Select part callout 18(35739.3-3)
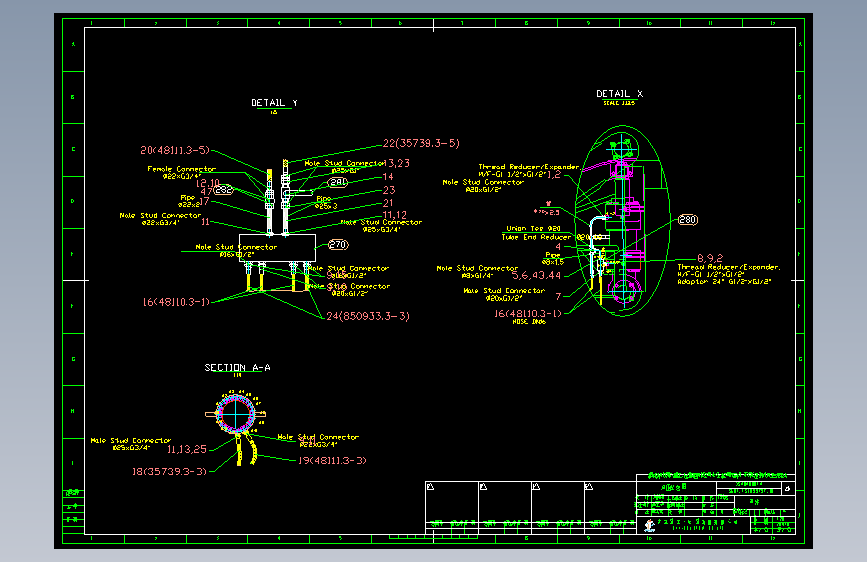Image resolution: width=867 pixels, height=562 pixels. coord(169,471)
